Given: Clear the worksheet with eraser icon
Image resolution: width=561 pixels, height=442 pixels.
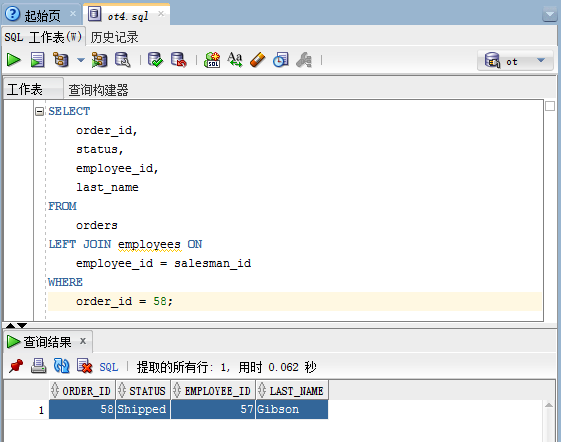Looking at the screenshot, I should coord(258,60).
